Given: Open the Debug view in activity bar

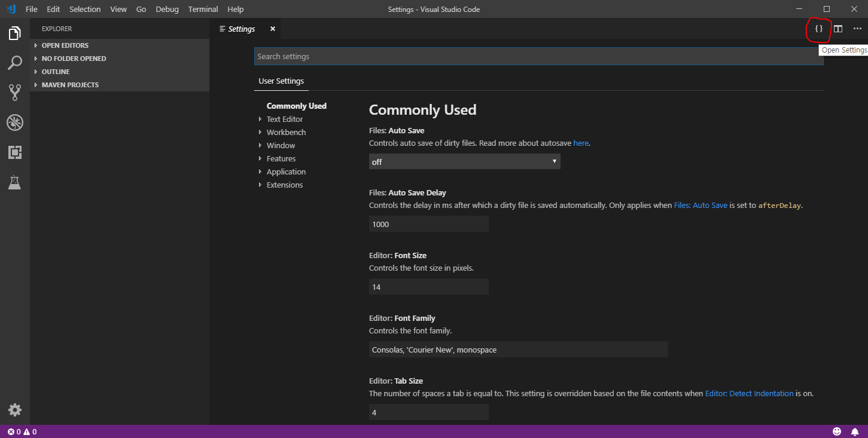Looking at the screenshot, I should 15,122.
